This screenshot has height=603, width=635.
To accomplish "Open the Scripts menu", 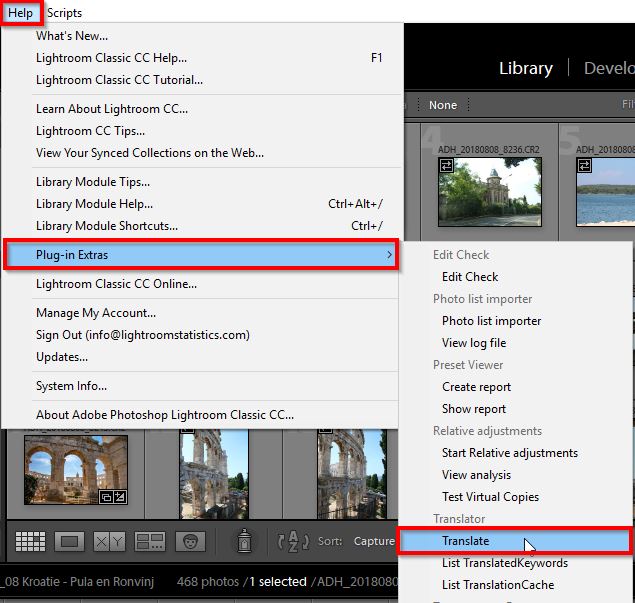I will click(x=65, y=13).
